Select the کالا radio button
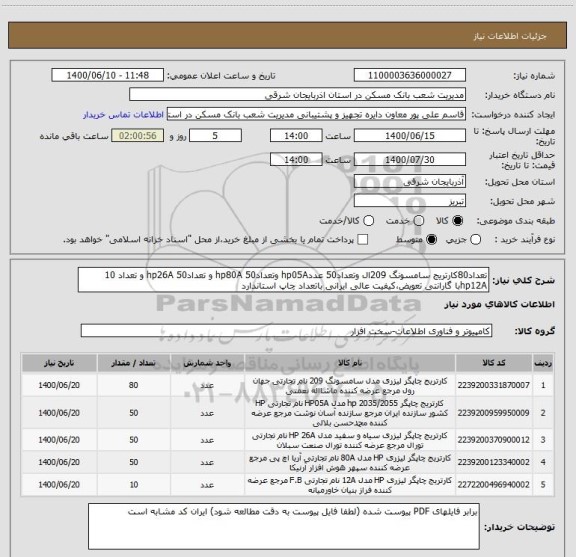The height and width of the screenshot is (557, 576). coord(458,220)
